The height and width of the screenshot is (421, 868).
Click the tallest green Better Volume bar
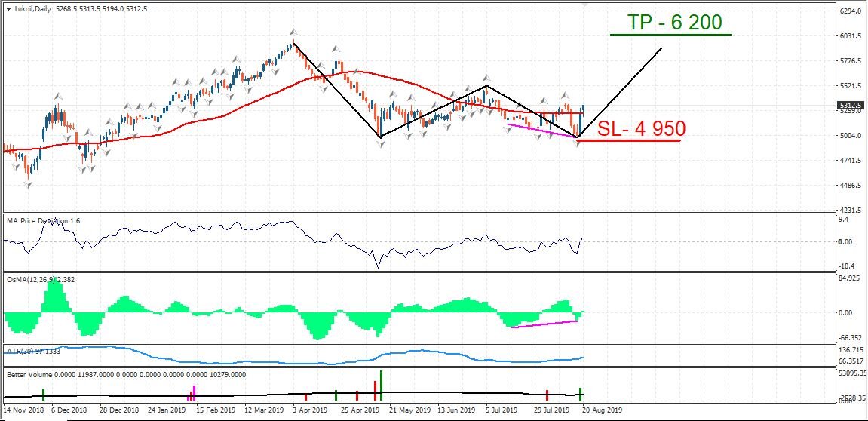[381, 385]
